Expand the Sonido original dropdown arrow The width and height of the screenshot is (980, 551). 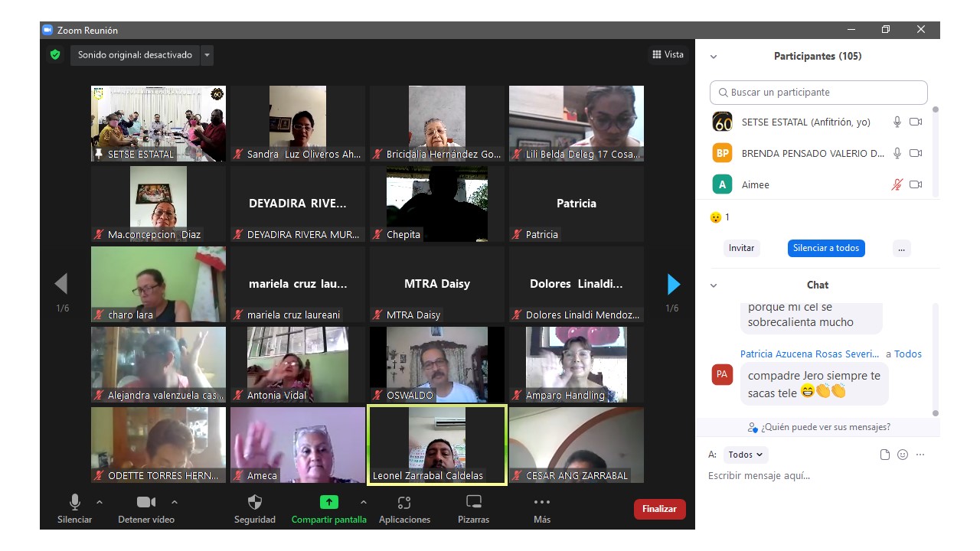(207, 55)
